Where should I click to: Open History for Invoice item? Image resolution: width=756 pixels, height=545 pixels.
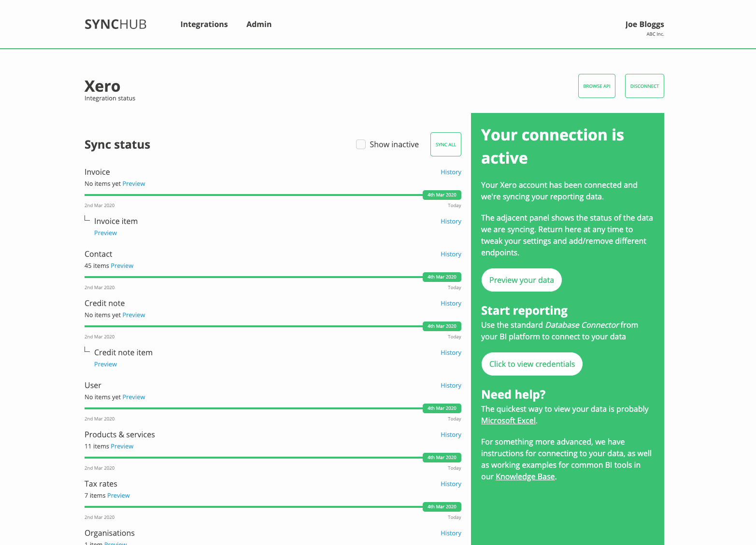[x=451, y=221]
